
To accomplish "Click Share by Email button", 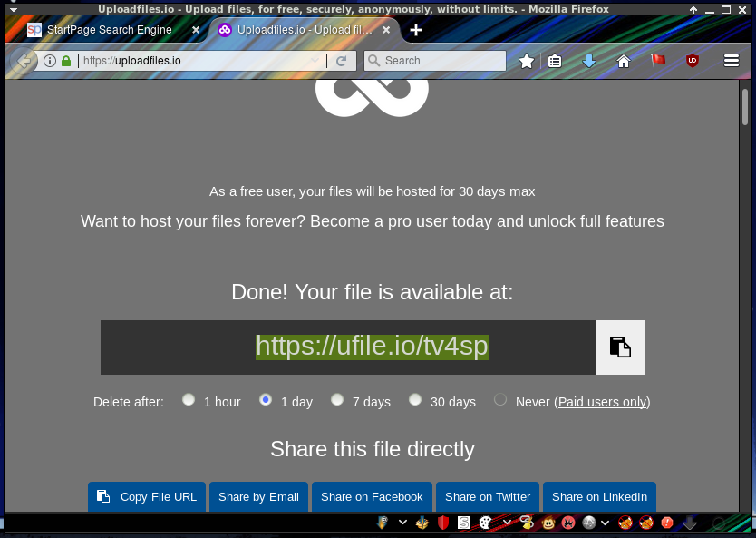I will click(x=258, y=496).
